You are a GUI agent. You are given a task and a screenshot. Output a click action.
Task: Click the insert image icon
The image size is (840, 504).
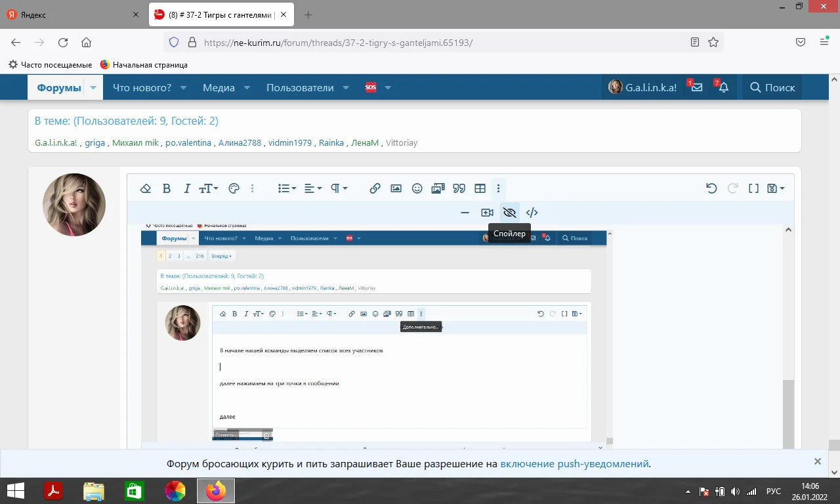click(396, 188)
